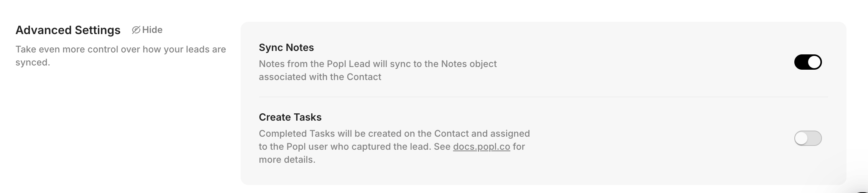Click the crossed-out eye icon beside Hide
Screen dimensions: 868x193
tap(136, 30)
